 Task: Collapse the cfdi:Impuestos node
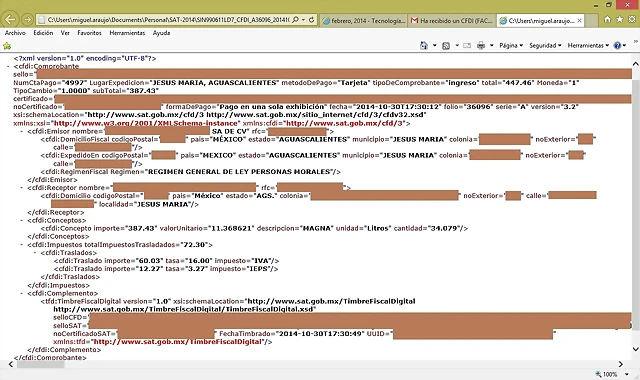click(22, 245)
